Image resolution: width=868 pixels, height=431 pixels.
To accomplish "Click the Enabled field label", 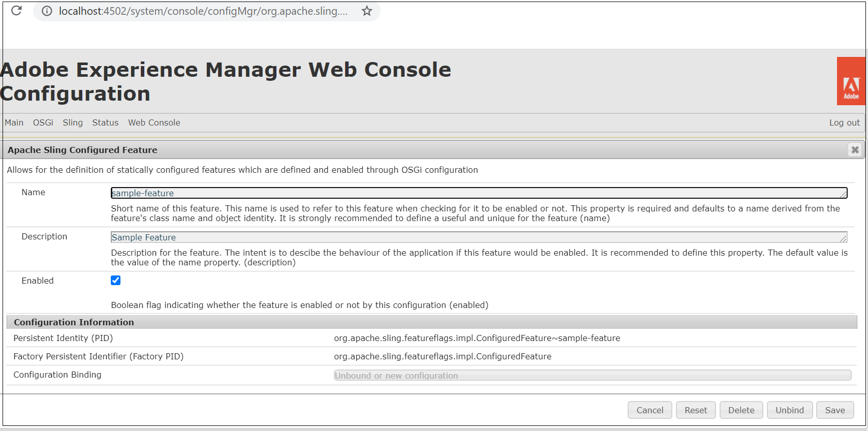I will (38, 281).
